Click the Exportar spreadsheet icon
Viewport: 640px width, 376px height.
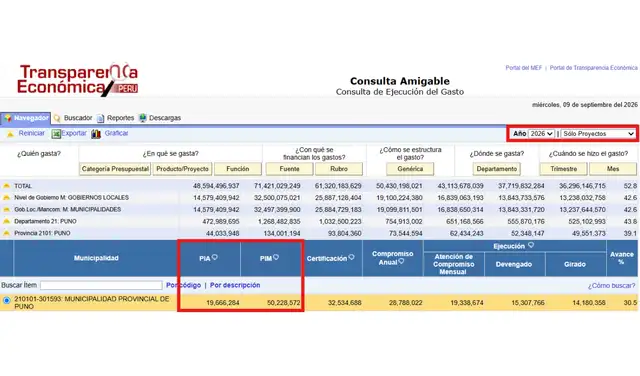(56, 134)
